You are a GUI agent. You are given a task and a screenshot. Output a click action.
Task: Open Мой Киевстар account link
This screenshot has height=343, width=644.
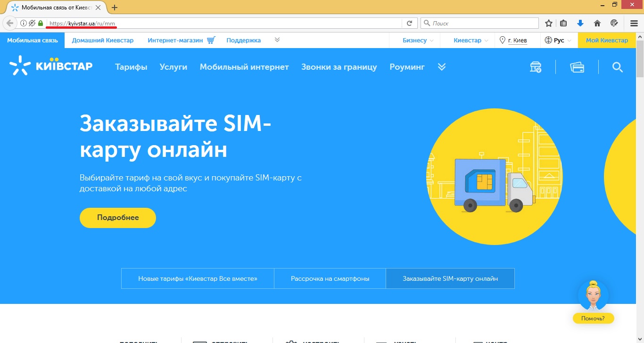[x=607, y=40]
